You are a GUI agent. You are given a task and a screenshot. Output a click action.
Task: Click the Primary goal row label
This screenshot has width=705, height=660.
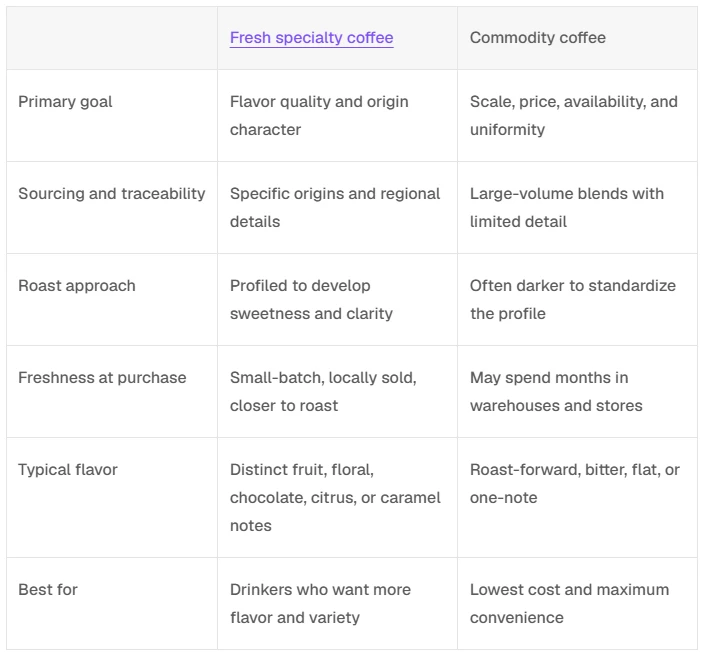pyautogui.click(x=65, y=102)
